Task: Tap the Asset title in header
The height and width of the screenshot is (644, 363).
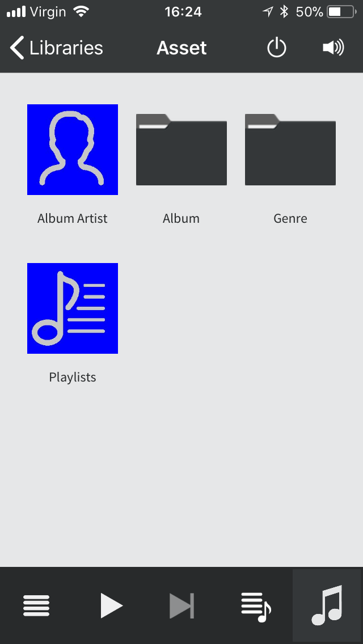Action: click(181, 48)
